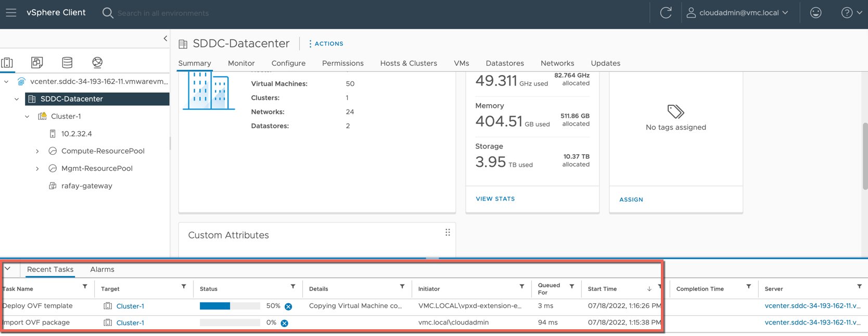Click the search magnifier icon
868x336 pixels.
click(x=108, y=13)
